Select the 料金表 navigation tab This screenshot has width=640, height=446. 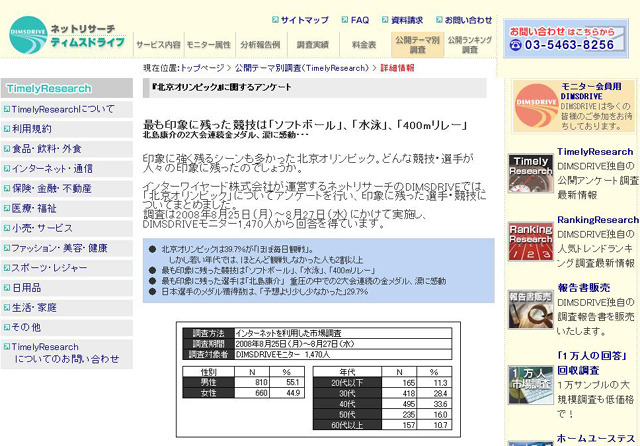click(364, 45)
